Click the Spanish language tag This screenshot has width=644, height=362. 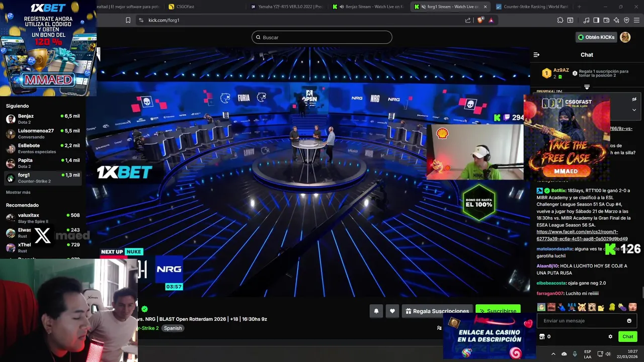coord(173,328)
